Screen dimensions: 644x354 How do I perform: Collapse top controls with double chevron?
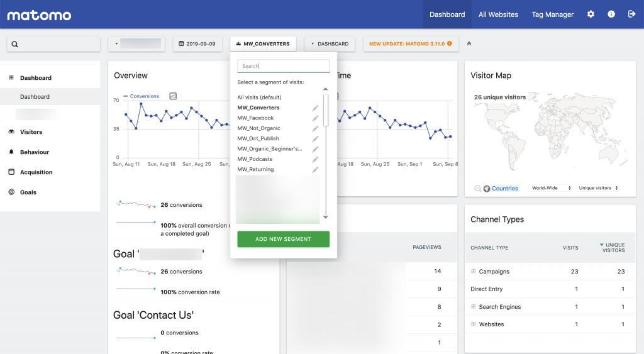(x=469, y=43)
